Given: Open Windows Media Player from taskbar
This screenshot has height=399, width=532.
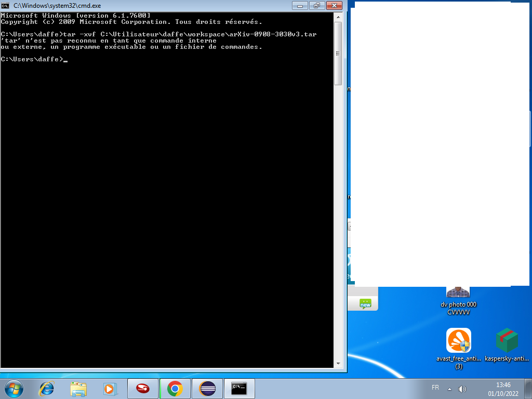Looking at the screenshot, I should tap(110, 389).
